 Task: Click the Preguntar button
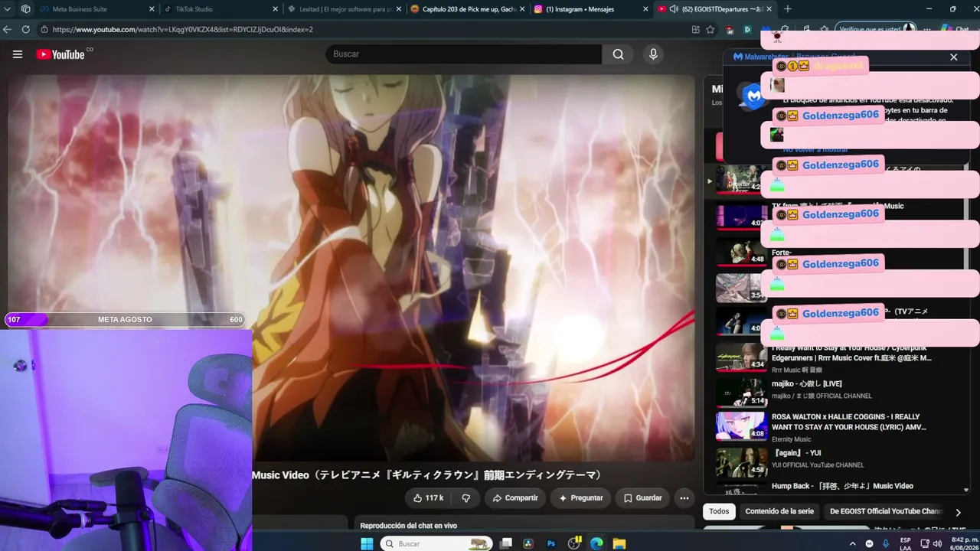(x=580, y=498)
